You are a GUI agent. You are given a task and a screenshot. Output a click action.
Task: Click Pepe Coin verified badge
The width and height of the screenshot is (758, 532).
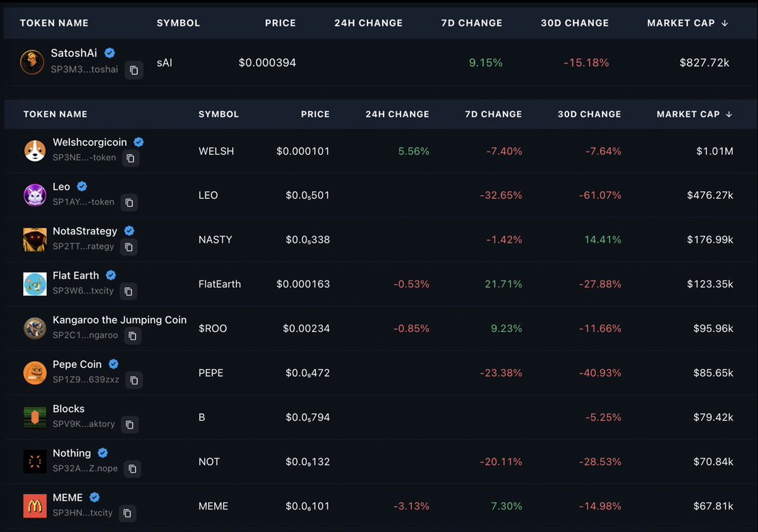(x=114, y=364)
